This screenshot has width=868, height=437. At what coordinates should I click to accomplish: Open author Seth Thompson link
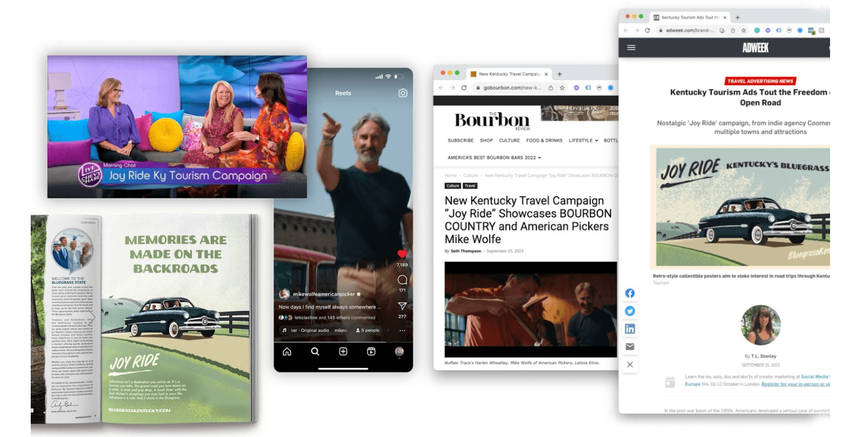coord(466,251)
